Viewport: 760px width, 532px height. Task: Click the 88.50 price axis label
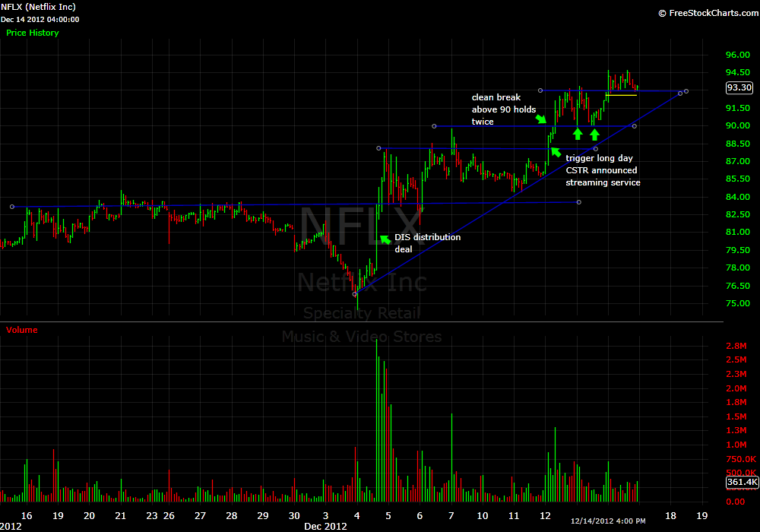coord(737,144)
